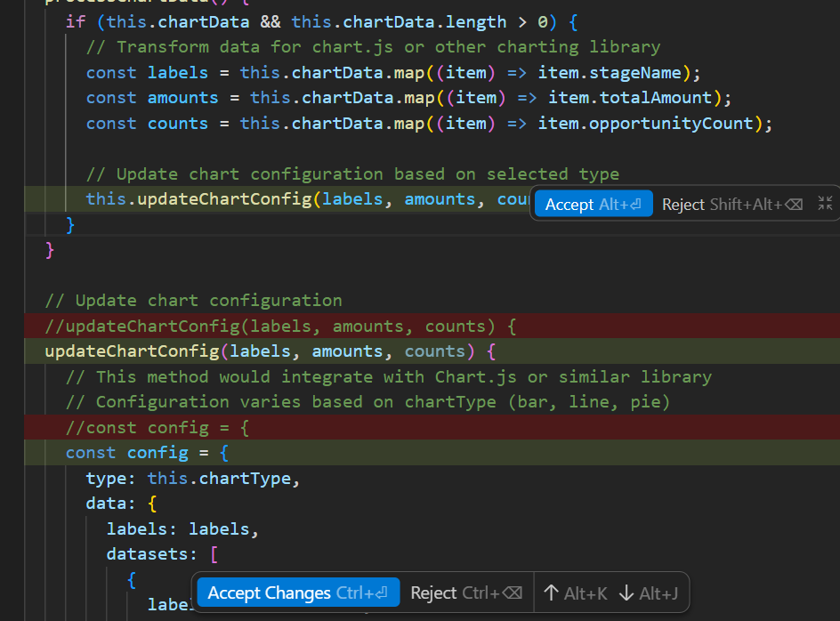
Task: Jump to next change with down arrow
Action: [x=648, y=593]
